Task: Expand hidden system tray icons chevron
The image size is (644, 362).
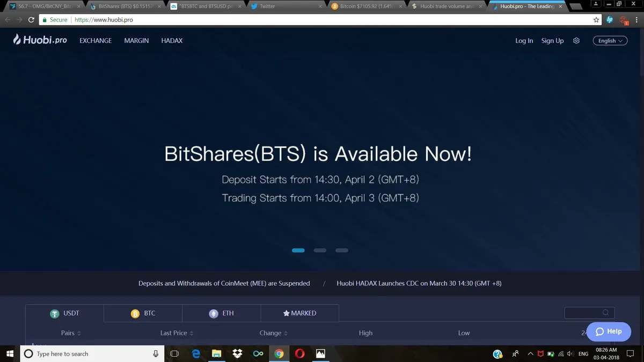Action: click(531, 354)
